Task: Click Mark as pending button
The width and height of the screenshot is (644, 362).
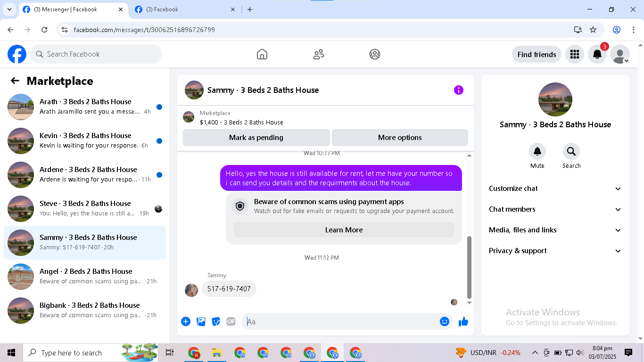Action: coord(256,138)
